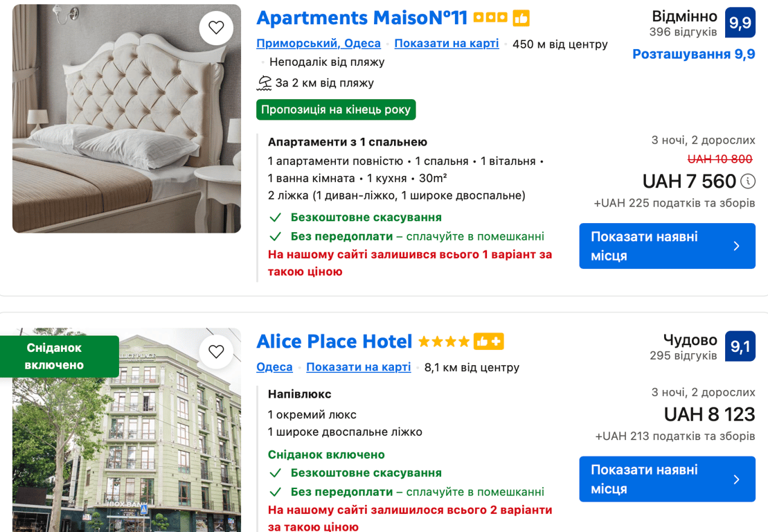Click 'Показати наявні місця' for Apartments MaisoN°11

pyautogui.click(x=666, y=246)
